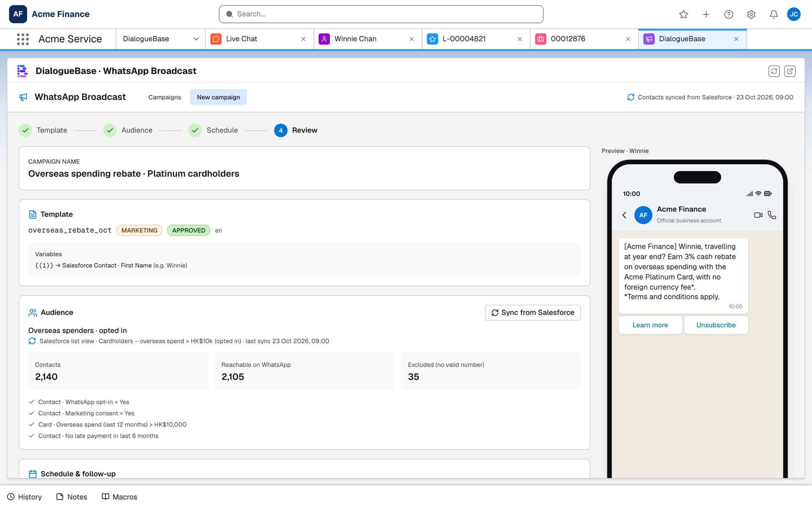Click the global plus add icon

pos(706,14)
